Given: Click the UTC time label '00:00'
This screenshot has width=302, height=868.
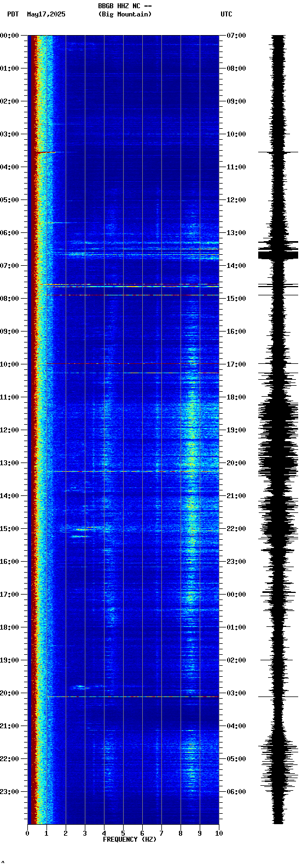Looking at the screenshot, I should click(x=236, y=595).
